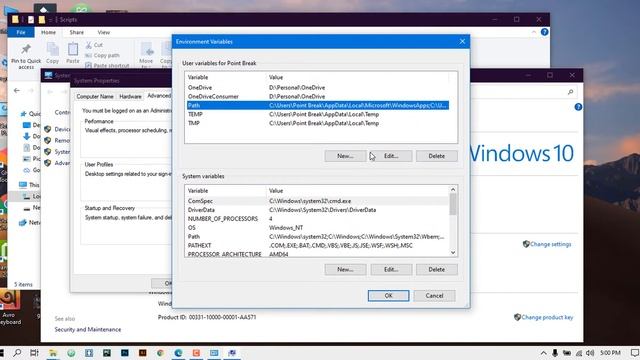
Task: Select the ComSpec system variable row
Action: tap(318, 201)
